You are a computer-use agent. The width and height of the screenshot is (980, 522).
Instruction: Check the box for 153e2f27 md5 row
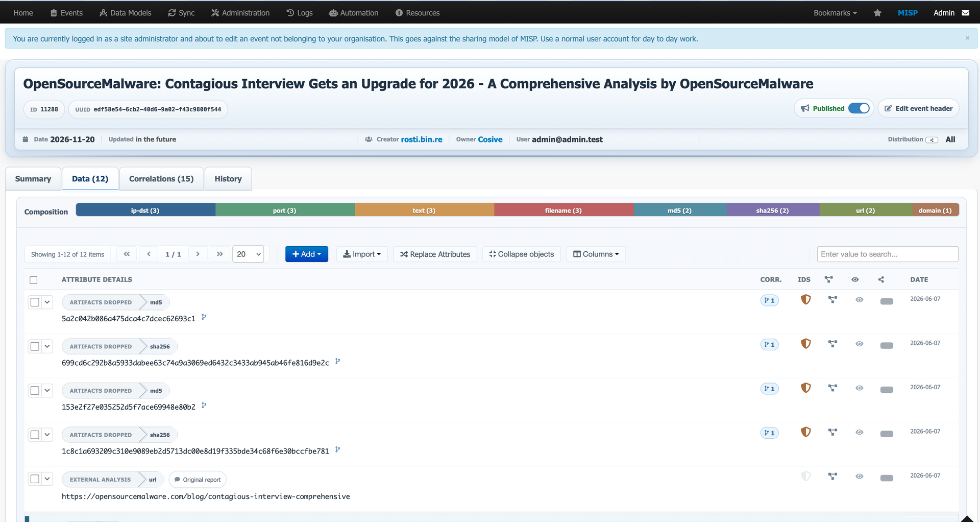click(x=35, y=391)
